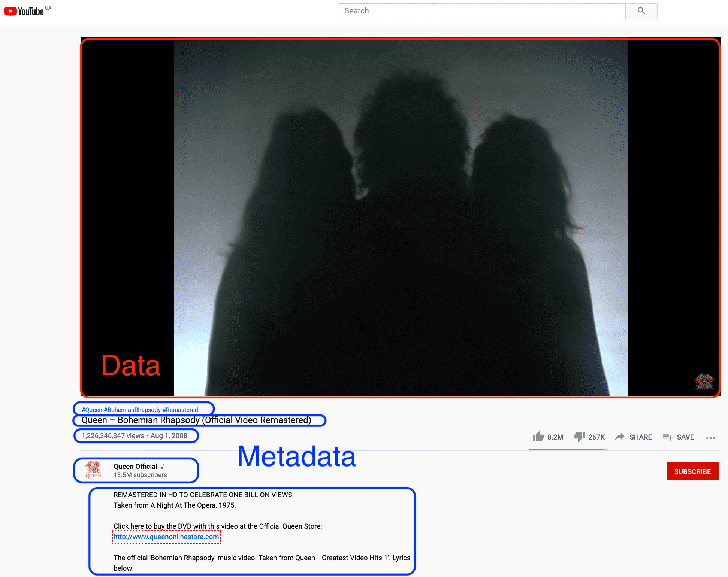Image resolution: width=728 pixels, height=577 pixels.
Task: Click the red SUBSCRIBE button
Action: point(692,471)
